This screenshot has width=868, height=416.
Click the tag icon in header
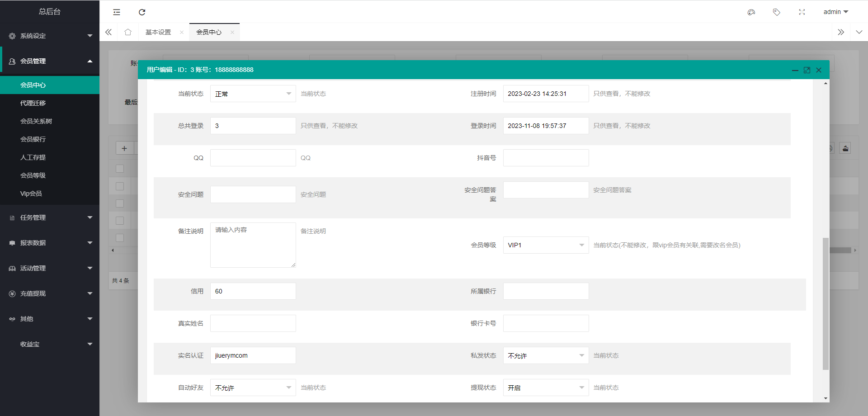(777, 12)
